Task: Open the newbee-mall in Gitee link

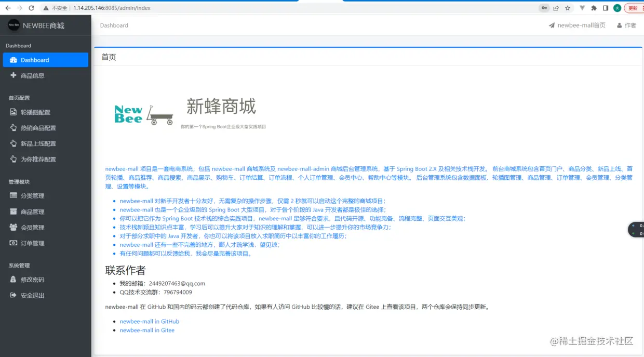Action: [147, 330]
